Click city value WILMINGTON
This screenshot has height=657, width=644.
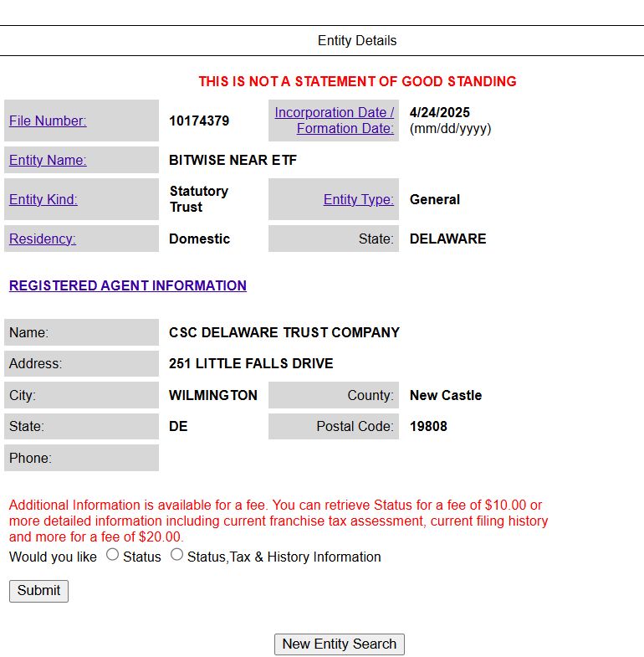point(213,396)
